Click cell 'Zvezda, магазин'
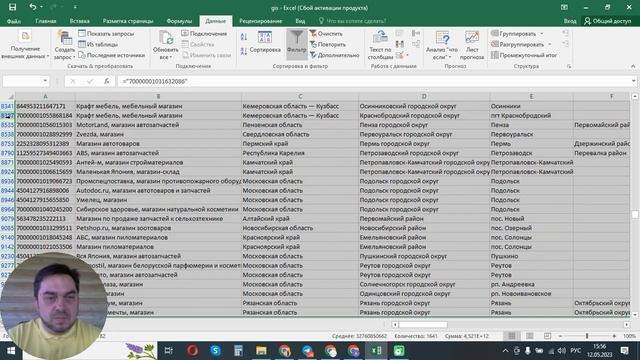Viewport: 640px width, 360px height. coord(159,134)
